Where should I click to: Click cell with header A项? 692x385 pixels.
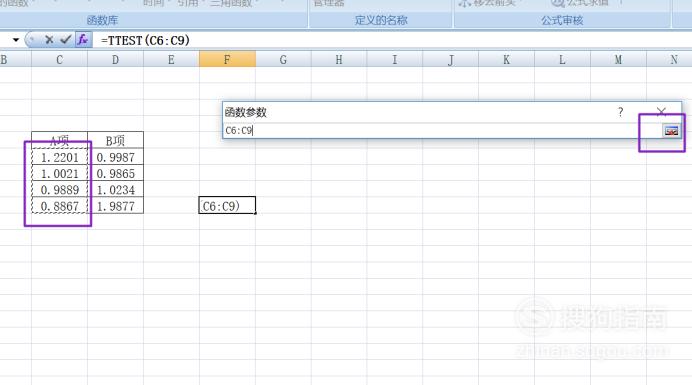[60, 140]
